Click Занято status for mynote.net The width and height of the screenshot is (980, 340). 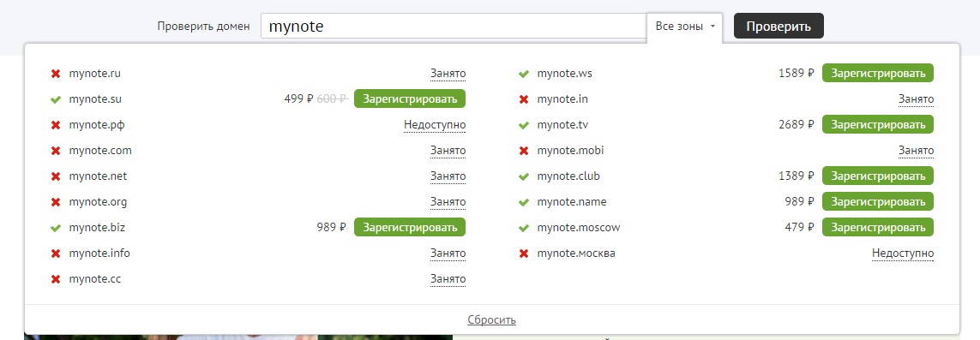[x=448, y=176]
